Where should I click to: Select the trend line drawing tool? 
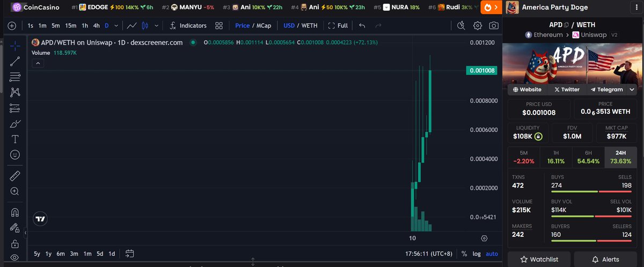click(15, 61)
